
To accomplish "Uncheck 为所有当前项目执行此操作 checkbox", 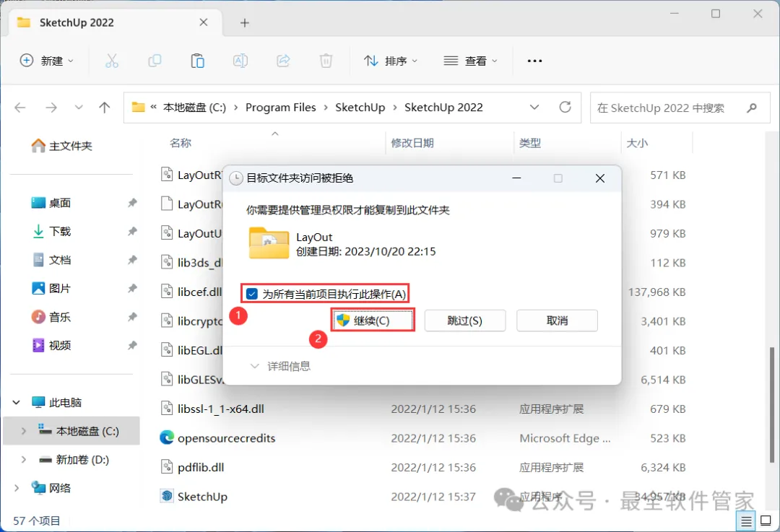I will coord(252,295).
